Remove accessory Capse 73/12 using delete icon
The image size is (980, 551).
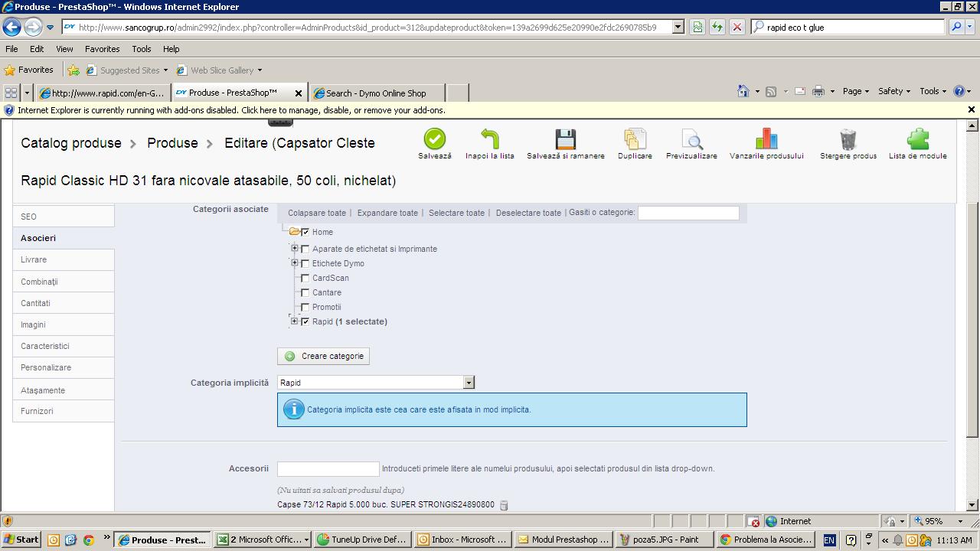[x=504, y=505]
